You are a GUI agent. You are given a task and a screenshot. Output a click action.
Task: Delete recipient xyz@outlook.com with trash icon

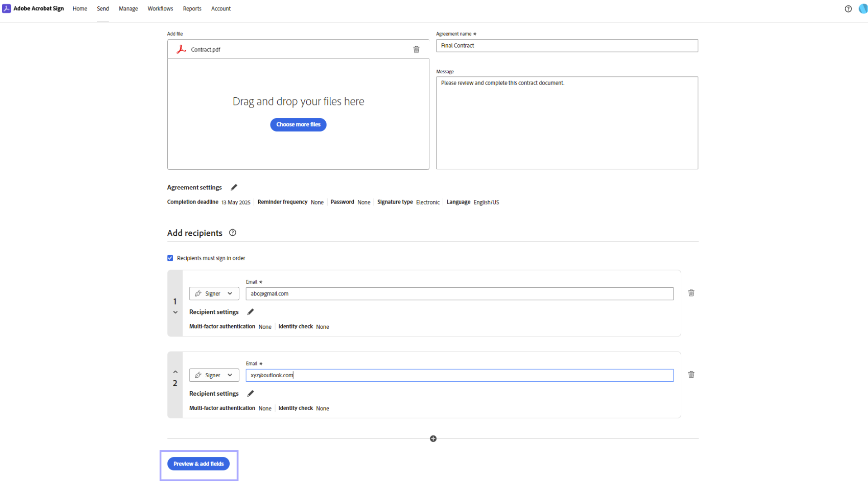pyautogui.click(x=691, y=375)
